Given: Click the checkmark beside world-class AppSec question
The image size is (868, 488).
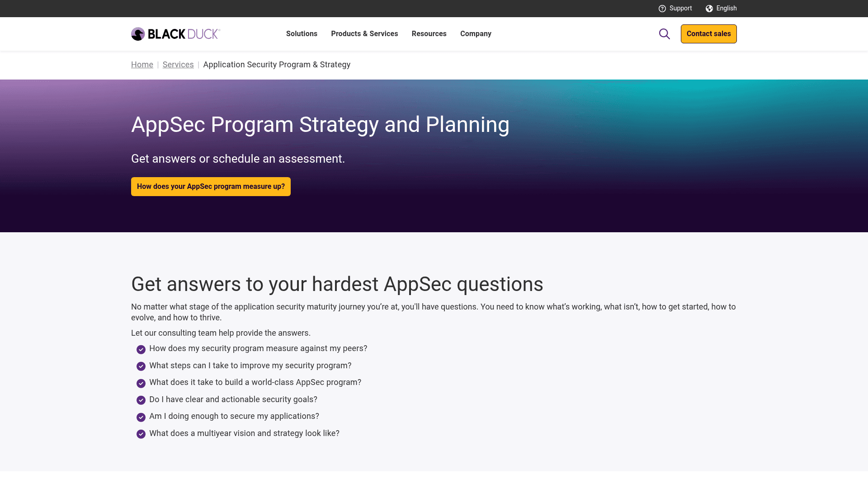Looking at the screenshot, I should (141, 383).
